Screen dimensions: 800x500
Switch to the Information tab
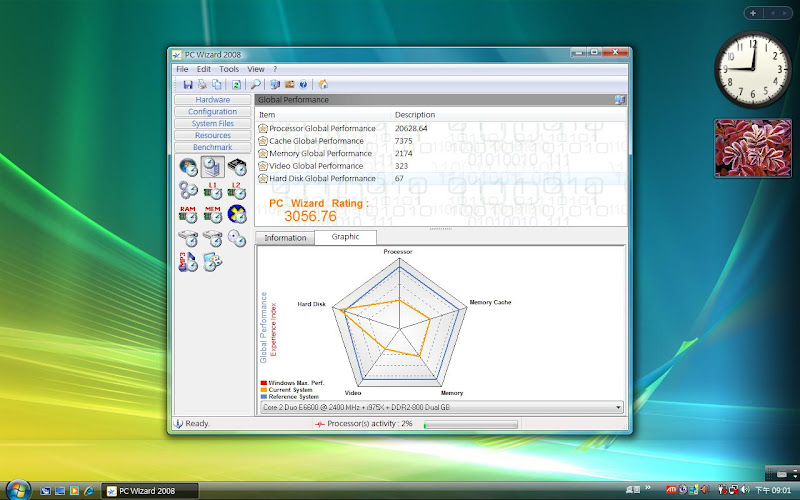pos(285,238)
